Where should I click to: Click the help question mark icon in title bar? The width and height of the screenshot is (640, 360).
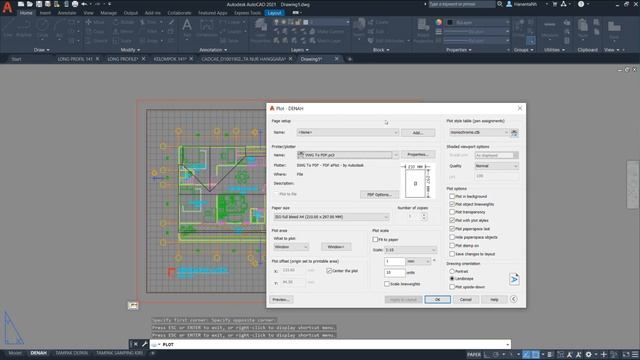tap(581, 4)
